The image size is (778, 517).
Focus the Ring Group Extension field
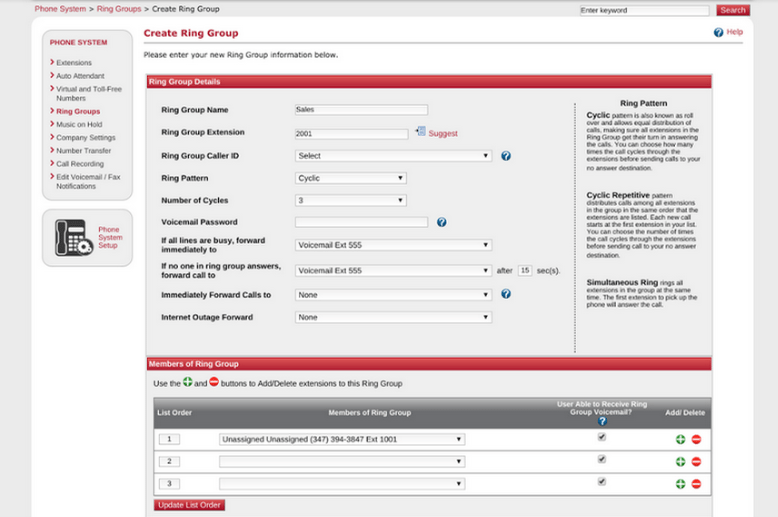351,133
